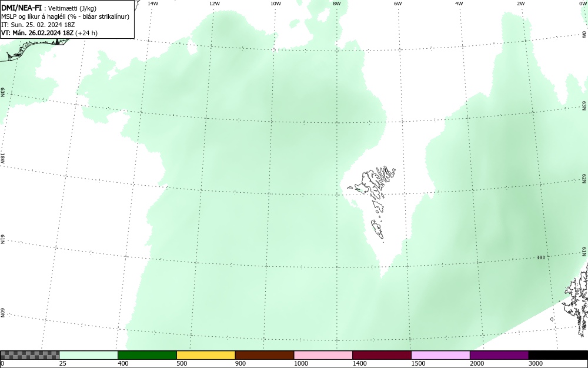
Task: Click the "(+24 h)" forecast offset text
Action: tap(86, 33)
